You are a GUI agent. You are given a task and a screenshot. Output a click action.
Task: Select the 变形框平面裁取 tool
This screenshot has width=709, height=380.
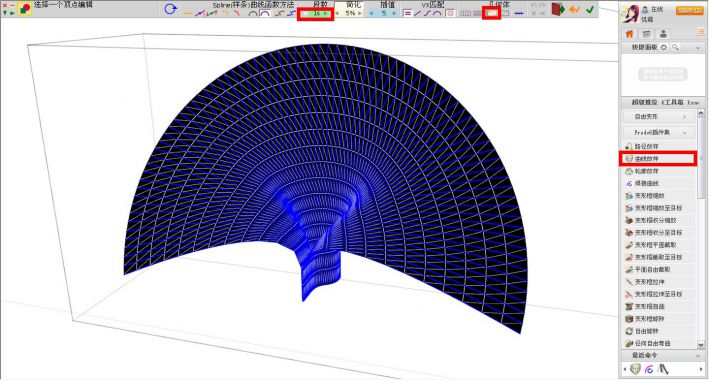coord(659,245)
